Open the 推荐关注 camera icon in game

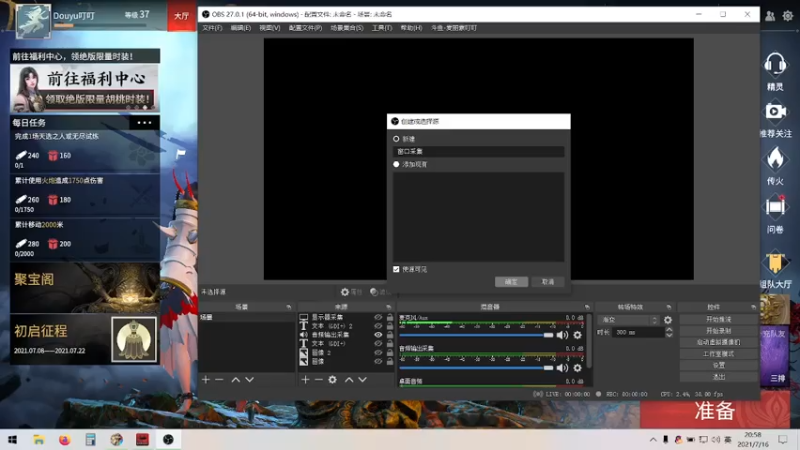point(775,112)
